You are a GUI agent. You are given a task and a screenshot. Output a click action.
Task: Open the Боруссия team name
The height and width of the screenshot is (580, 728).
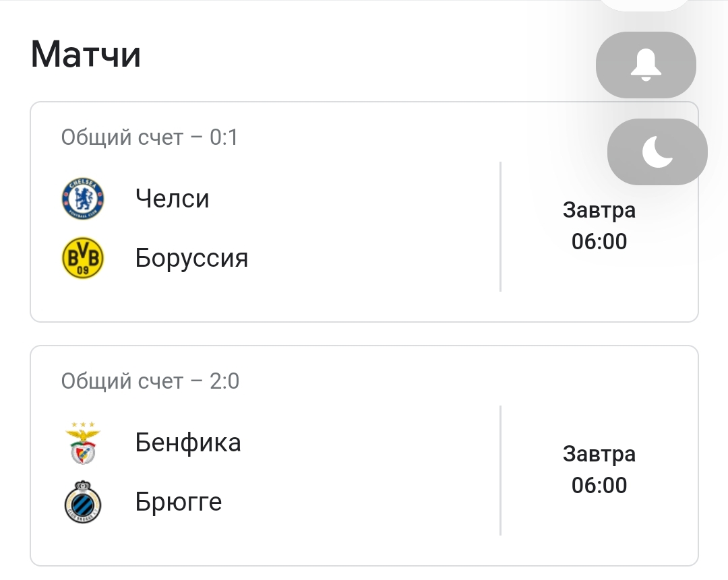click(x=192, y=258)
